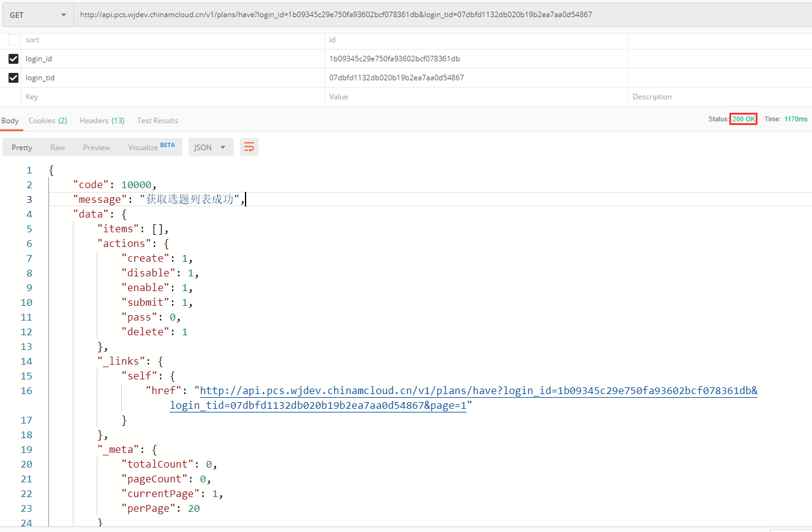Open the GET method dropdown
Viewport: 812px width, 532px height.
[x=38, y=15]
